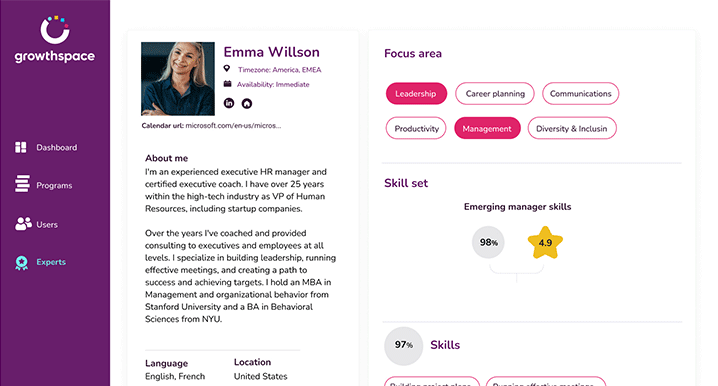
Task: Open the microsoft.com calendar url link
Action: point(233,125)
